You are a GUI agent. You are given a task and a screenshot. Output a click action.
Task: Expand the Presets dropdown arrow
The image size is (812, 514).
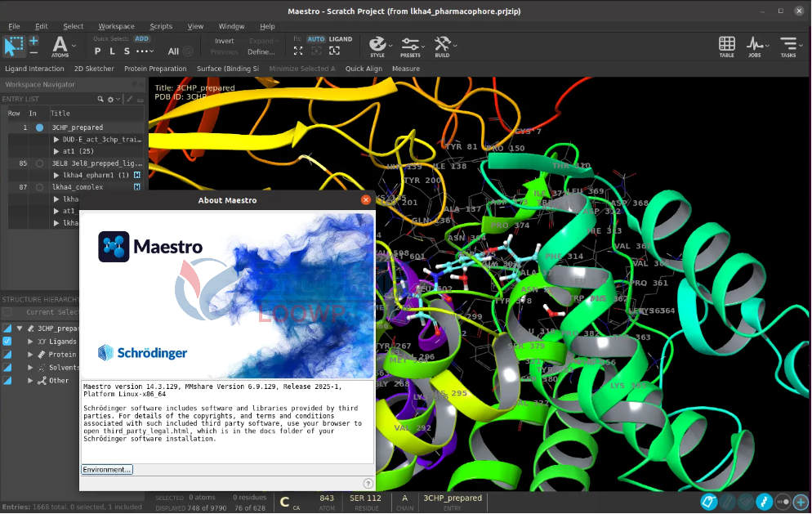[424, 46]
